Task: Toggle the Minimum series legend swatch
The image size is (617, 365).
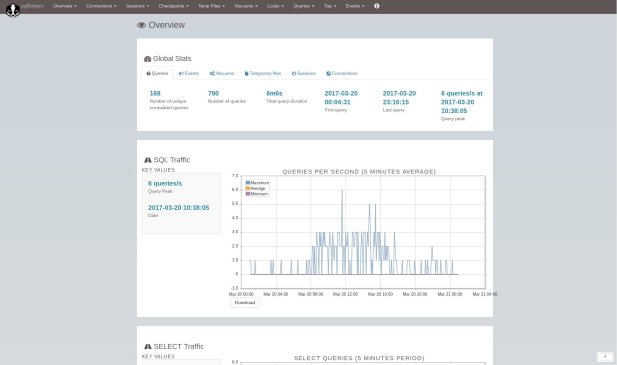Action: 248,194
